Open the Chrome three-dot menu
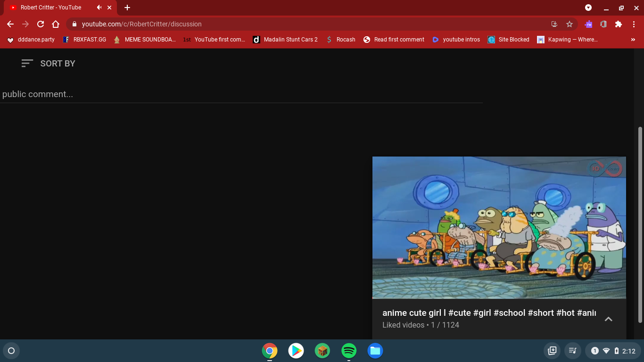The height and width of the screenshot is (362, 644). coord(634,24)
